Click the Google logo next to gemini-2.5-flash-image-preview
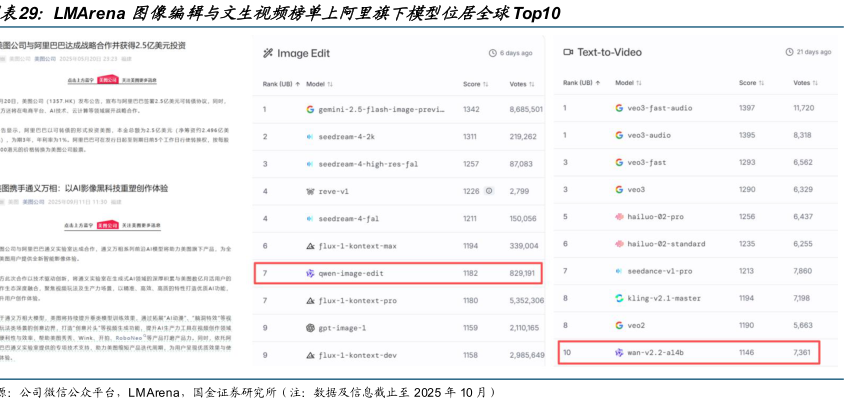Viewport: 846px width, 406px height. [x=310, y=108]
